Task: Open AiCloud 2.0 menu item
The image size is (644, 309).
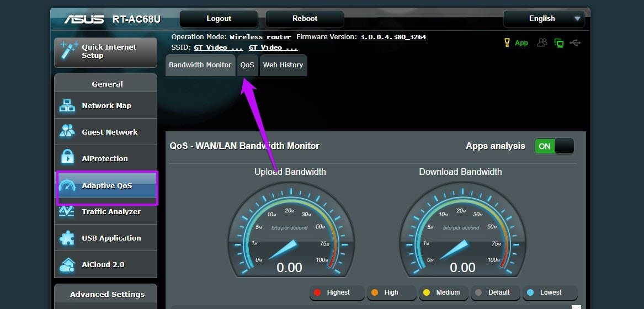Action: click(105, 265)
